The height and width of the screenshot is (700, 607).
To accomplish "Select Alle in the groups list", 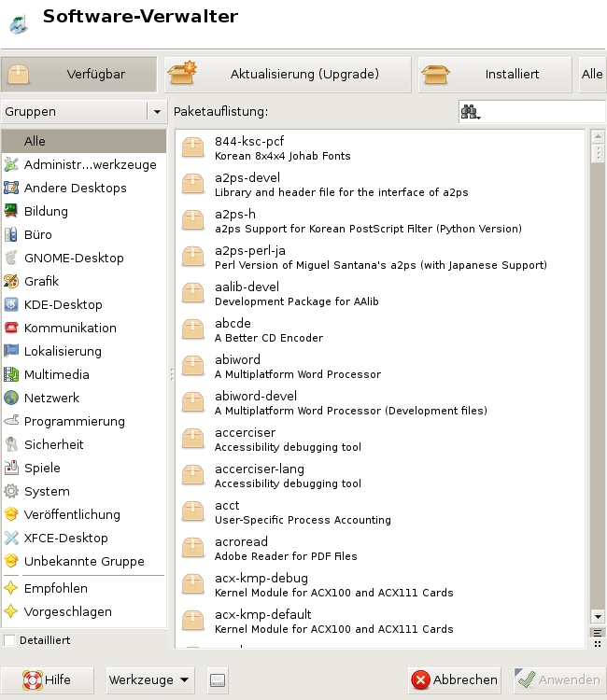I will (x=84, y=141).
